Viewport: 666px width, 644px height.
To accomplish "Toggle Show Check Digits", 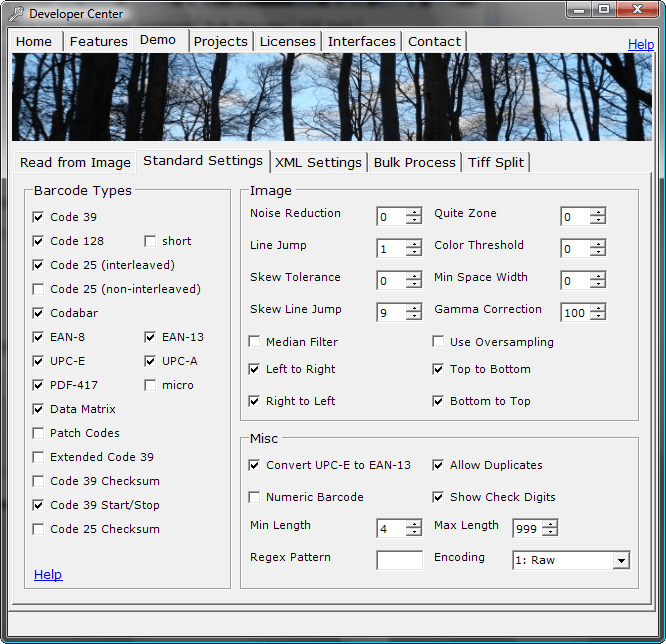I will pyautogui.click(x=438, y=497).
